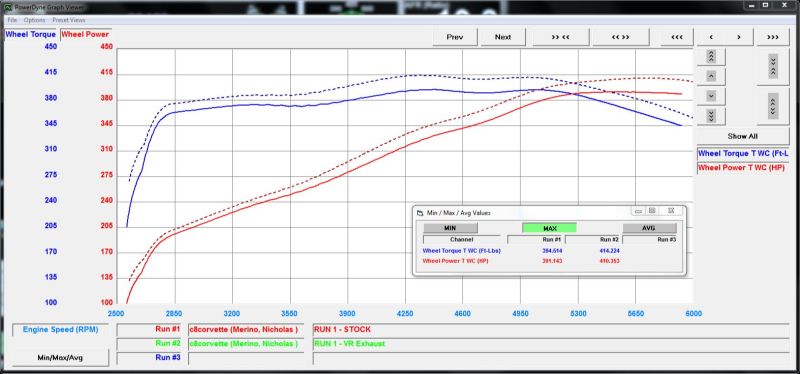Switch to the Wheel Power axis tab
Screen dimensions: 800x374
click(x=85, y=35)
